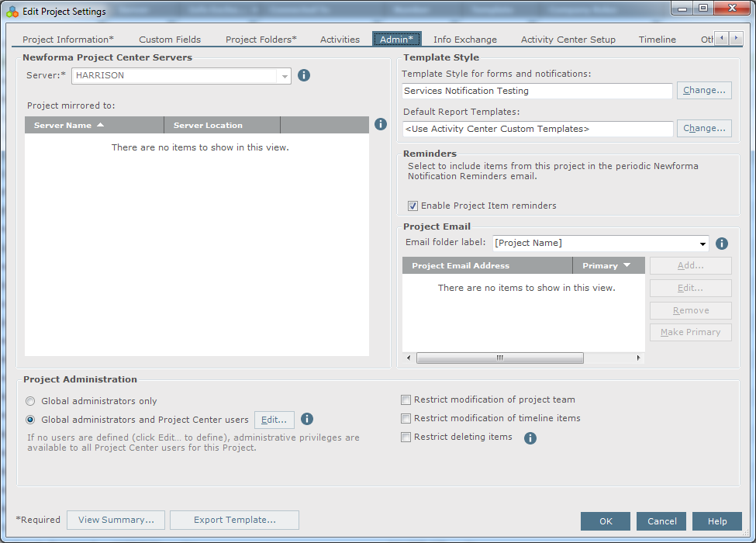Screen dimensions: 756x543
Task: Click the info icon next to Email folder label
Action: tap(721, 244)
